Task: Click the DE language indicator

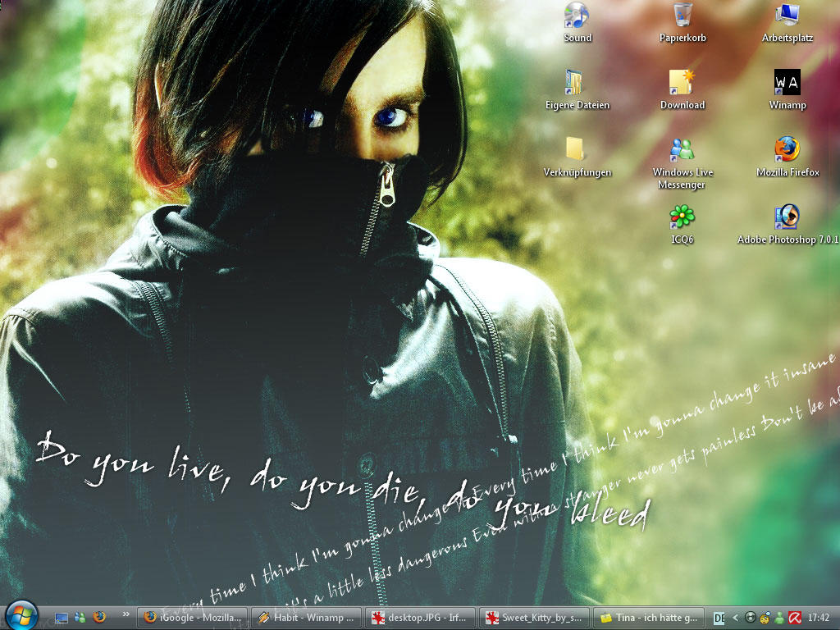Action: (x=719, y=619)
